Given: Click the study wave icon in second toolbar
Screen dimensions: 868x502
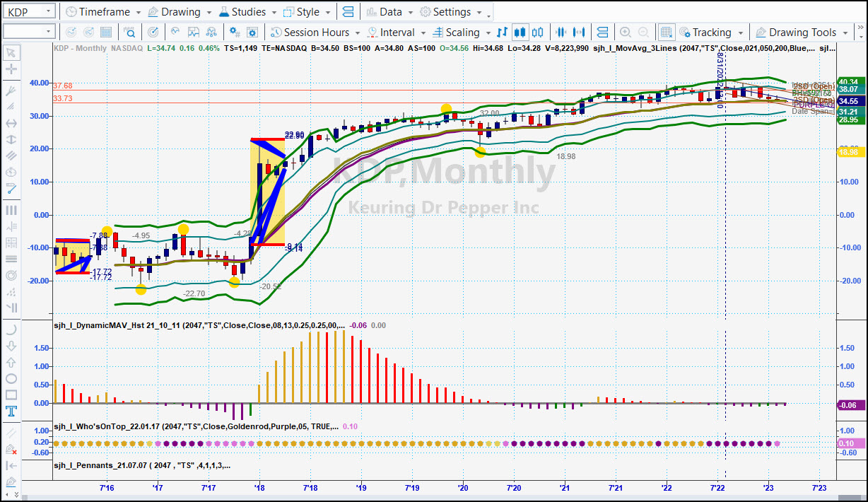Looking at the screenshot, I should (x=175, y=32).
